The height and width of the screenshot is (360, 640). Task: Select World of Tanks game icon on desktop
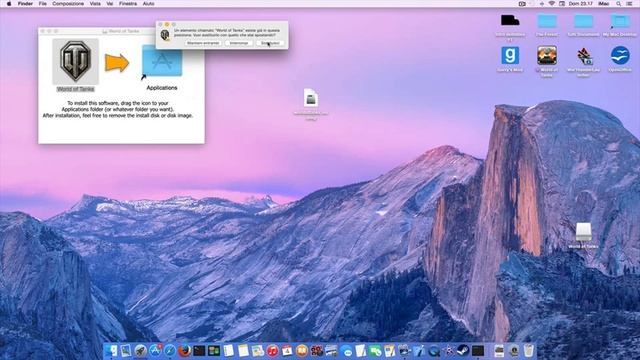click(x=547, y=56)
